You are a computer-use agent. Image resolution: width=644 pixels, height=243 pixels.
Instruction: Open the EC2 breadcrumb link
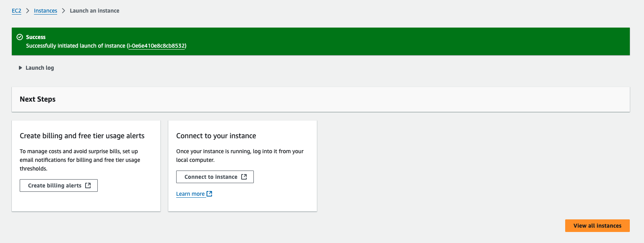[x=17, y=11]
